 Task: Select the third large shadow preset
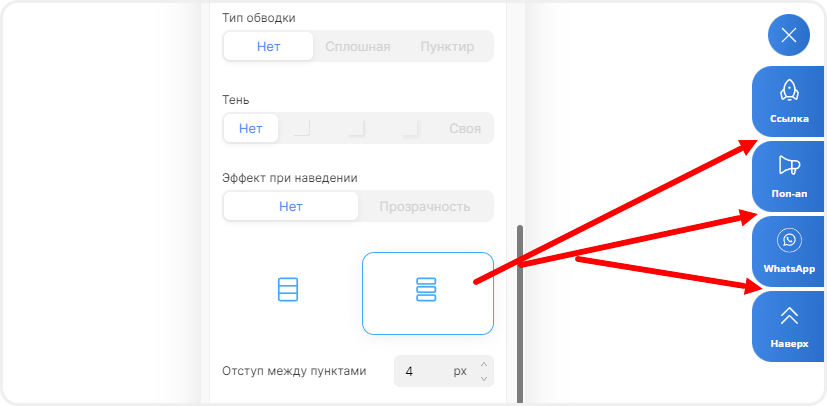[x=410, y=129]
